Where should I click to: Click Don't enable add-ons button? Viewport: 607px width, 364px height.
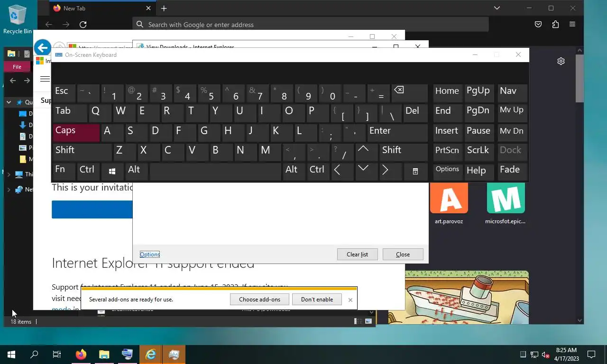click(317, 300)
